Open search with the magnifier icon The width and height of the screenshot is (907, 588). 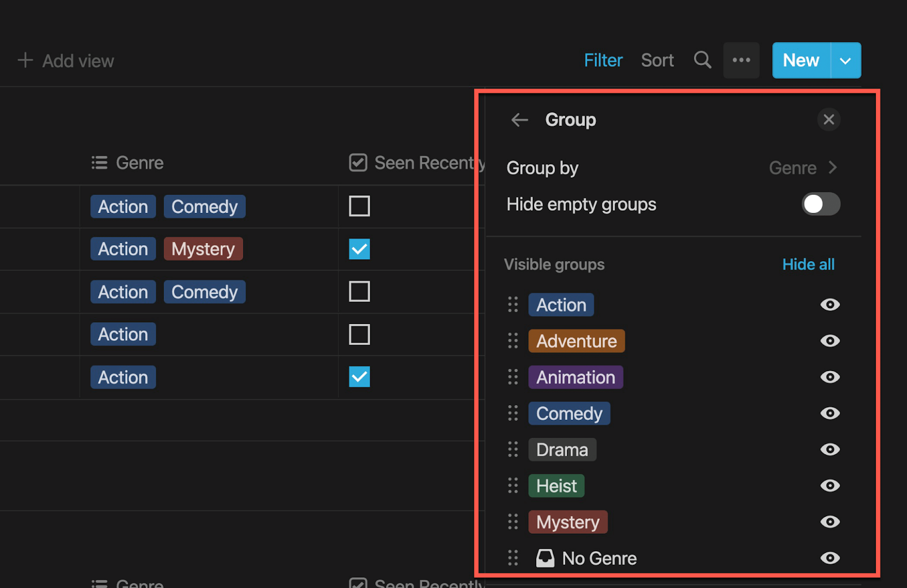(x=702, y=59)
